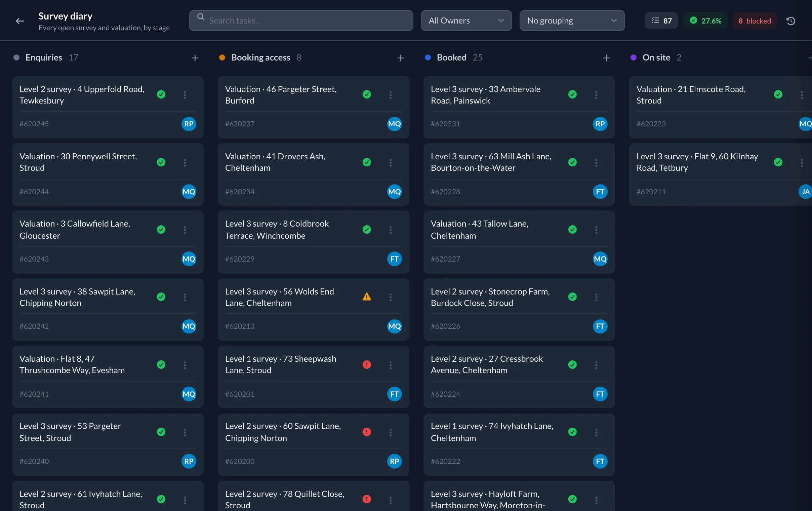Click red blocked icon on 73 Sheepwash Lane
The width and height of the screenshot is (812, 511).
tap(367, 365)
